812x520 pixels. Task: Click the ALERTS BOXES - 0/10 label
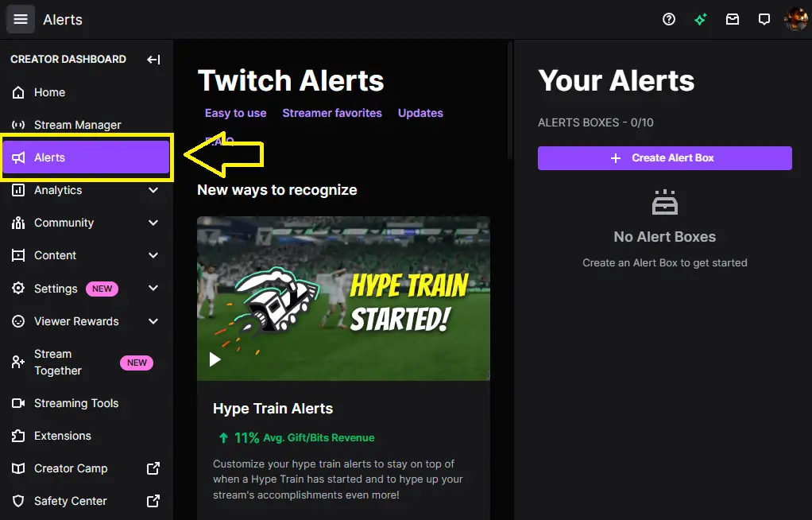[x=596, y=123]
